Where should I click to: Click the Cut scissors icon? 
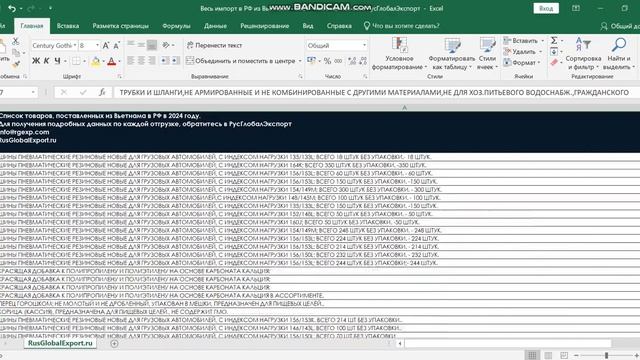pos(16,41)
